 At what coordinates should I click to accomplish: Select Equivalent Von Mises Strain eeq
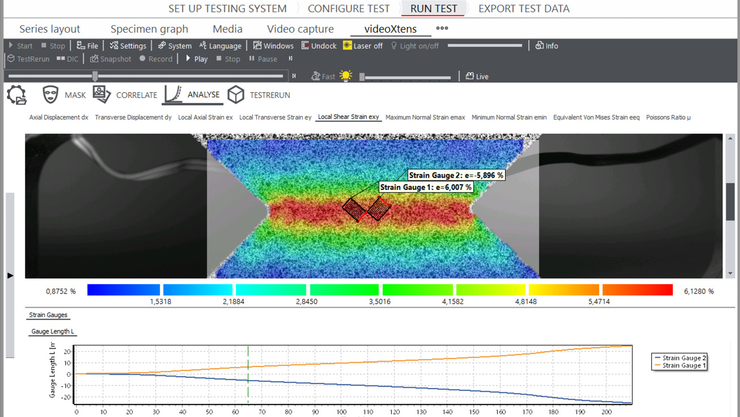pos(596,117)
